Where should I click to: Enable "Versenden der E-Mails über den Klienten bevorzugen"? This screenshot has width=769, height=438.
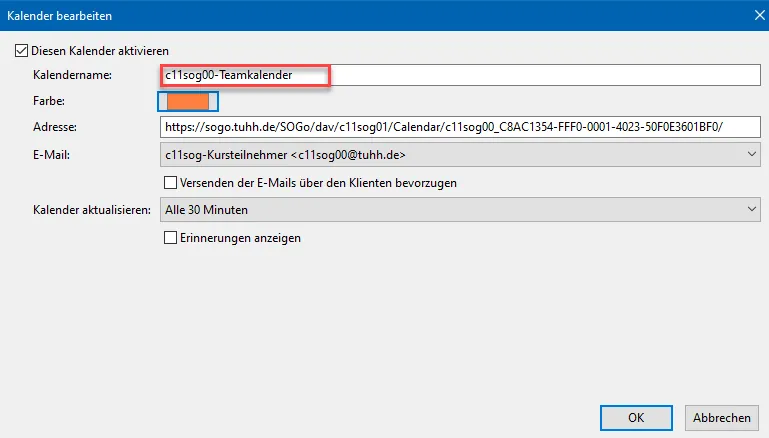click(x=170, y=183)
